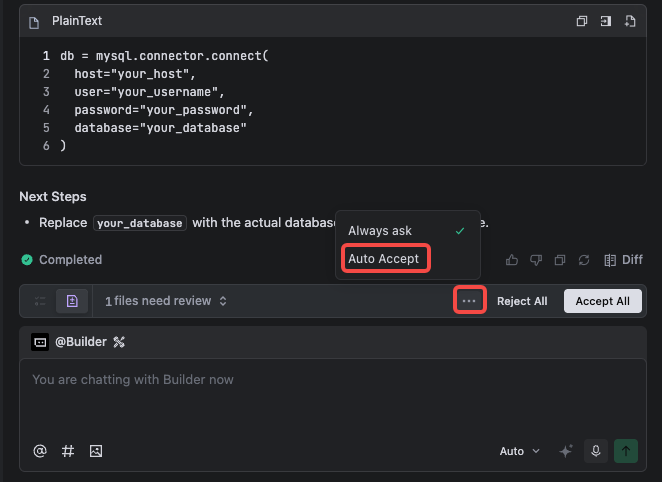Switch to the task list view toggle
Screen dimensions: 662x482
click(41, 301)
